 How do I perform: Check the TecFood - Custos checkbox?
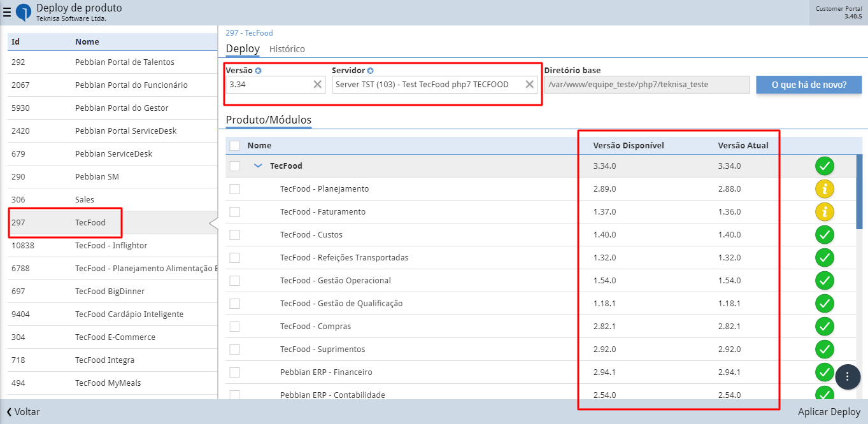235,235
